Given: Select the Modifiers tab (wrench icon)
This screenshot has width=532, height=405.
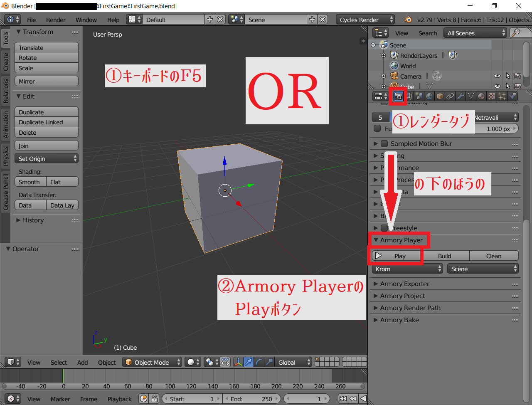Looking at the screenshot, I should 461,96.
